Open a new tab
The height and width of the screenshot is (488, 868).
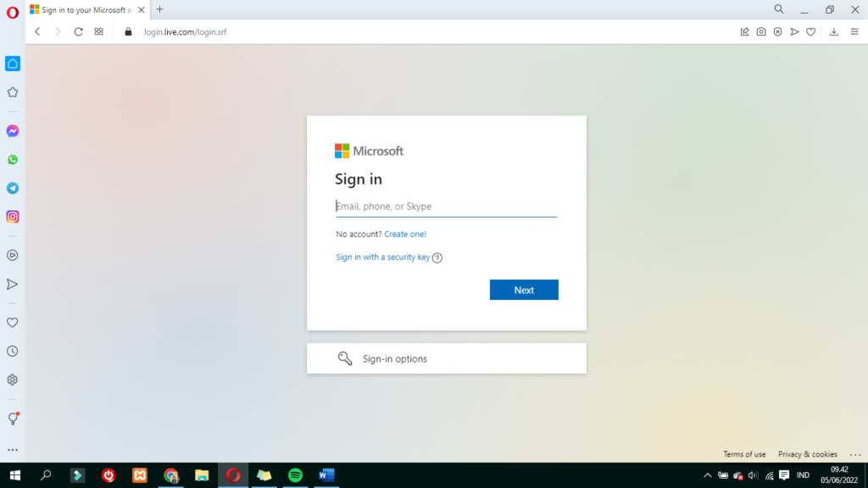pyautogui.click(x=160, y=9)
